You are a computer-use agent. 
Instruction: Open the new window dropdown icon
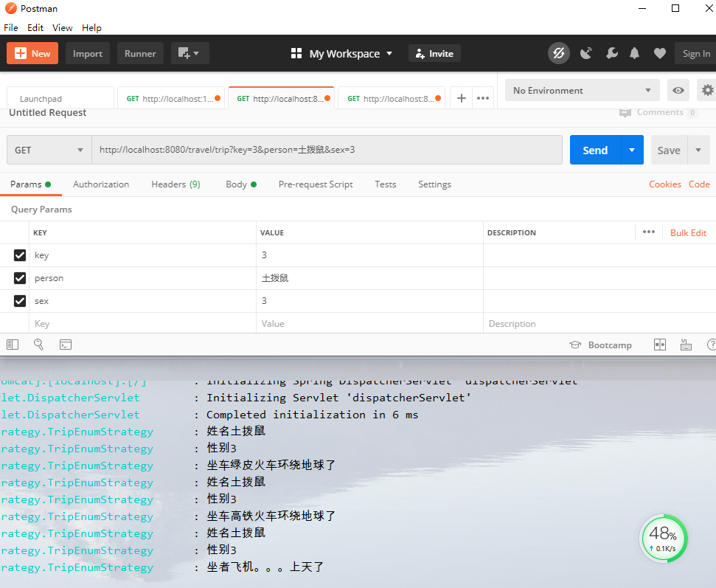tap(190, 53)
